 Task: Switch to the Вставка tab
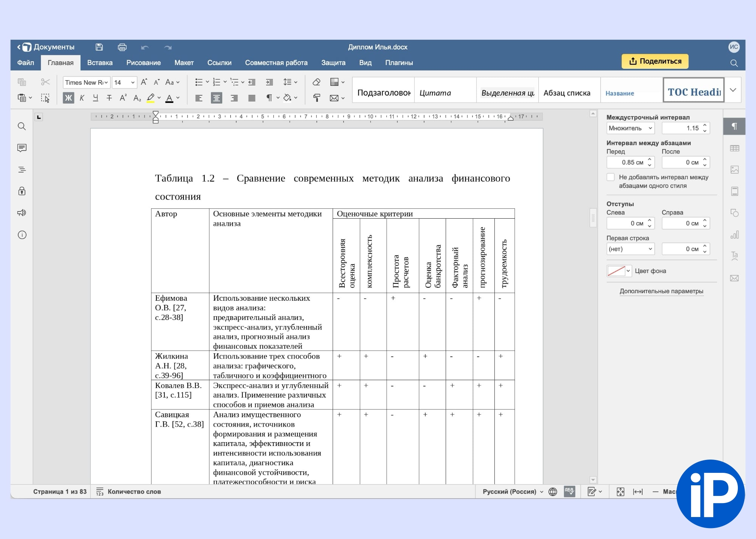tap(100, 63)
